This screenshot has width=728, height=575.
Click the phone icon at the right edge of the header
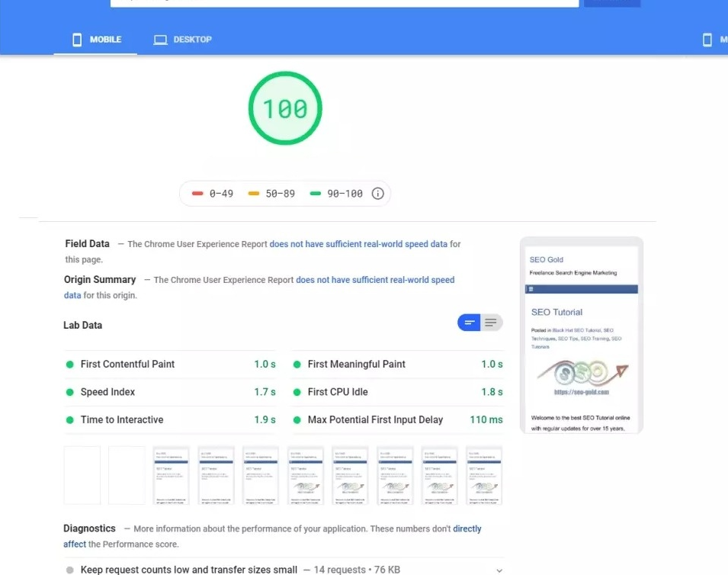tap(707, 40)
